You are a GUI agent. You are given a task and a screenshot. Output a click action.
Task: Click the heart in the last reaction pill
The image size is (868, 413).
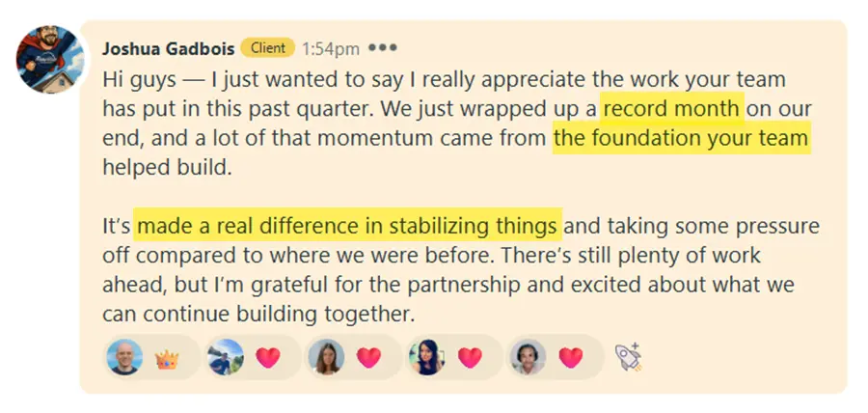coord(571,358)
